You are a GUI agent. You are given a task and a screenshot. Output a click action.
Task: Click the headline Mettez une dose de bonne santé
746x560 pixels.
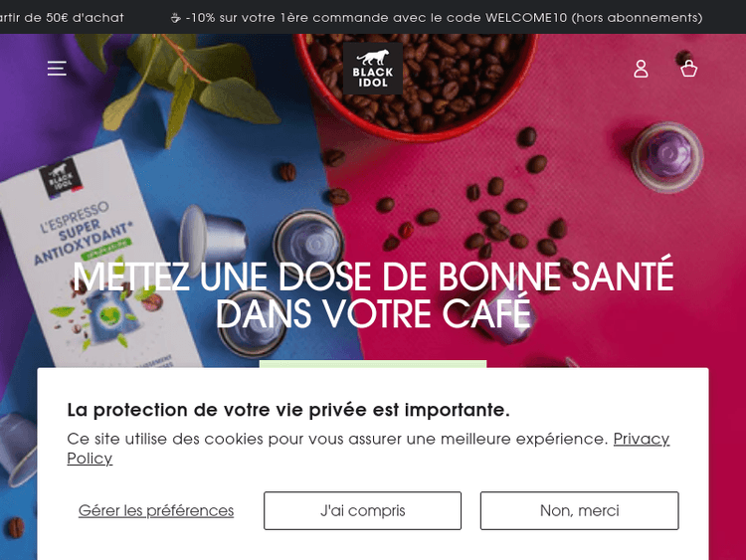(x=373, y=295)
